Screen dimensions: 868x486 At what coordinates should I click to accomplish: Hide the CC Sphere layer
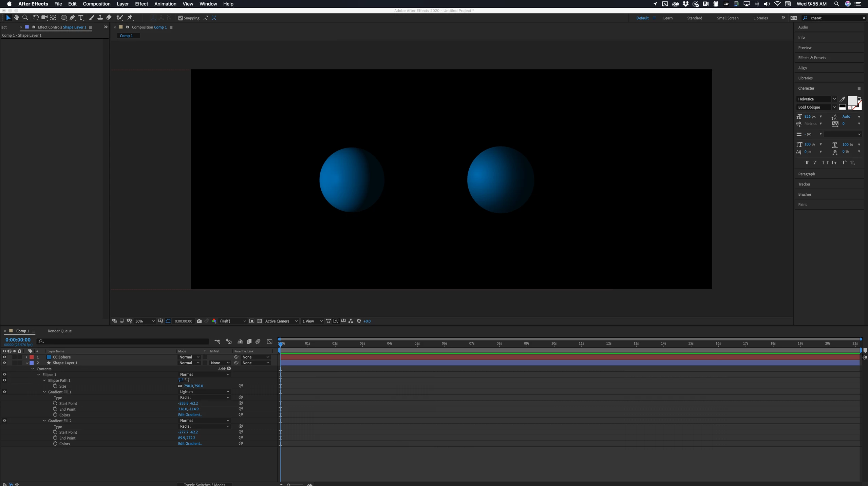(x=4, y=357)
